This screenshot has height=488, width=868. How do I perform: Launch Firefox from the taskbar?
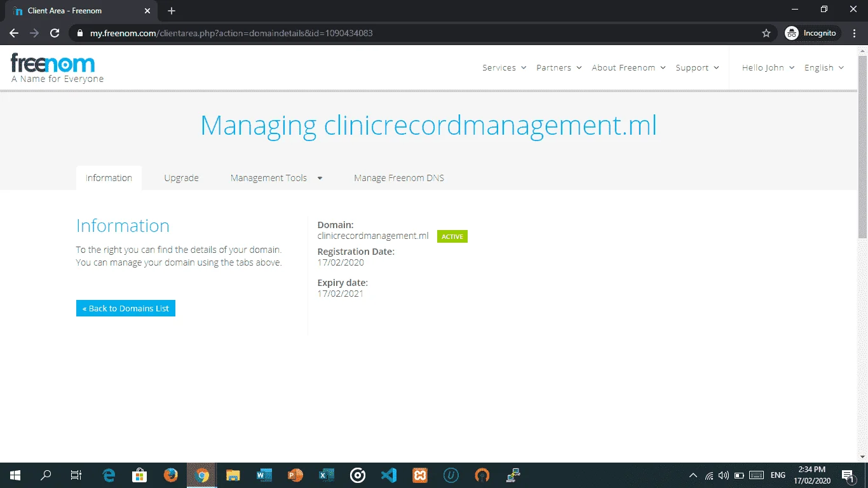pos(171,475)
